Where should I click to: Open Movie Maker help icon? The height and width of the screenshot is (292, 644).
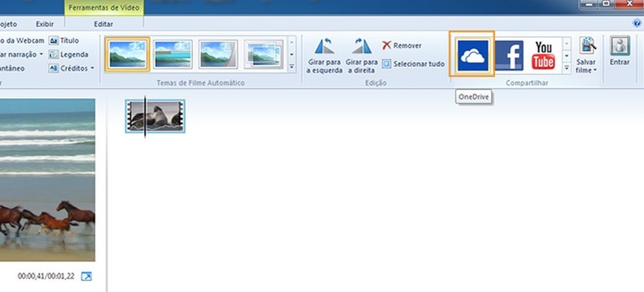click(x=637, y=24)
